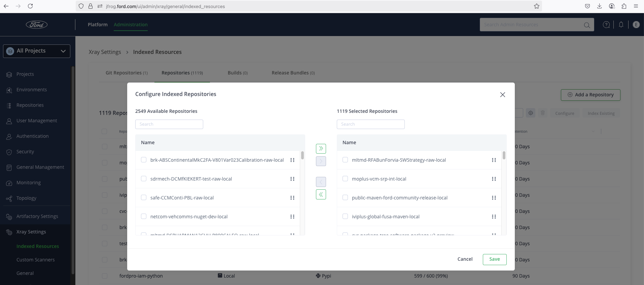Screen dimensions: 644x285
Task: Click the selected repositories list scrollbar
Action: pos(504,155)
